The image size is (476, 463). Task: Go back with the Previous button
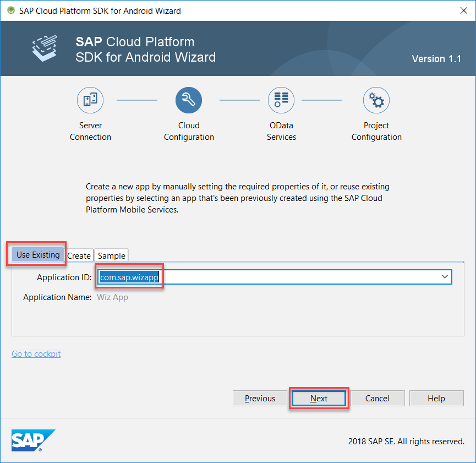[260, 399]
